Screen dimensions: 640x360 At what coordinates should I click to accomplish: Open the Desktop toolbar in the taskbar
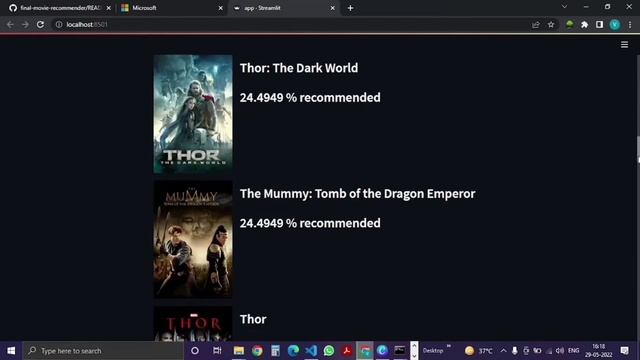(x=433, y=351)
